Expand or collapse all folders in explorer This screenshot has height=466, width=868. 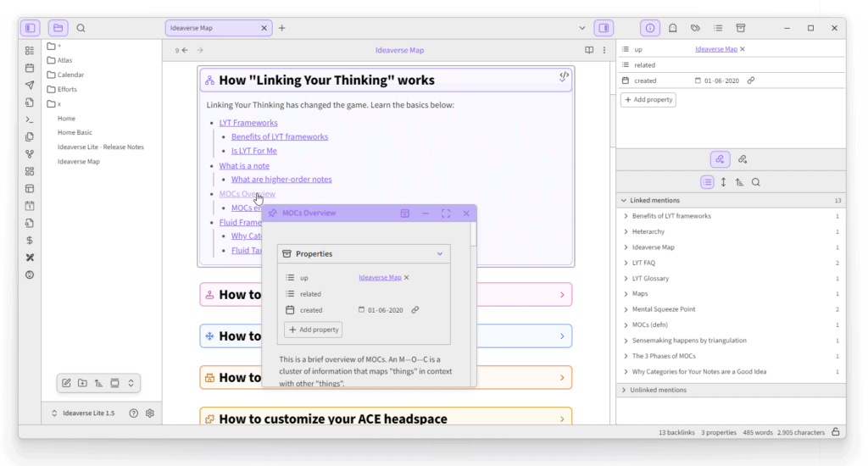(131, 383)
